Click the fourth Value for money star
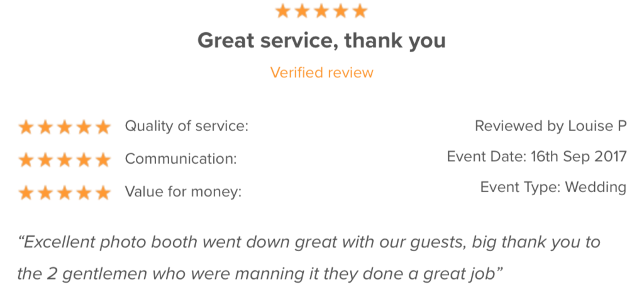Viewport: 644px width, 306px height. tap(84, 193)
